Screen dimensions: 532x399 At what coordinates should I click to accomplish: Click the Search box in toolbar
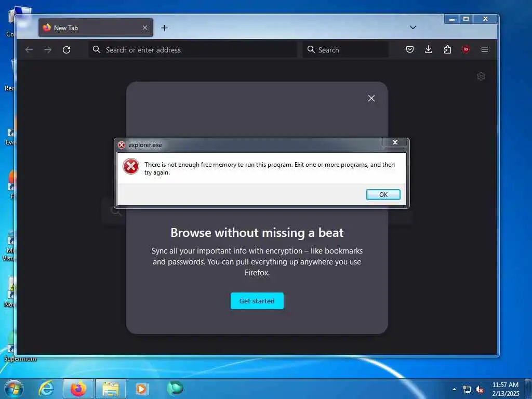(345, 50)
